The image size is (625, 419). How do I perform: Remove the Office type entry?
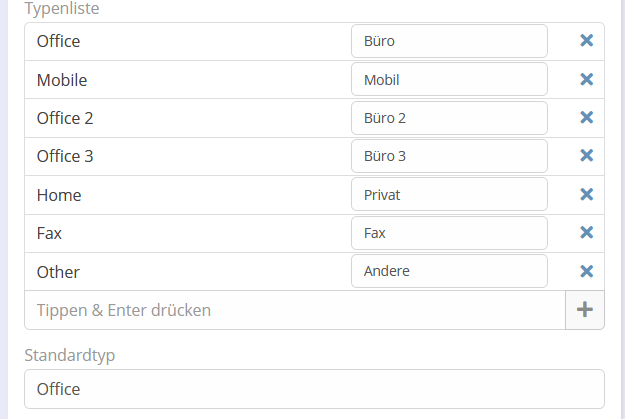pos(587,41)
